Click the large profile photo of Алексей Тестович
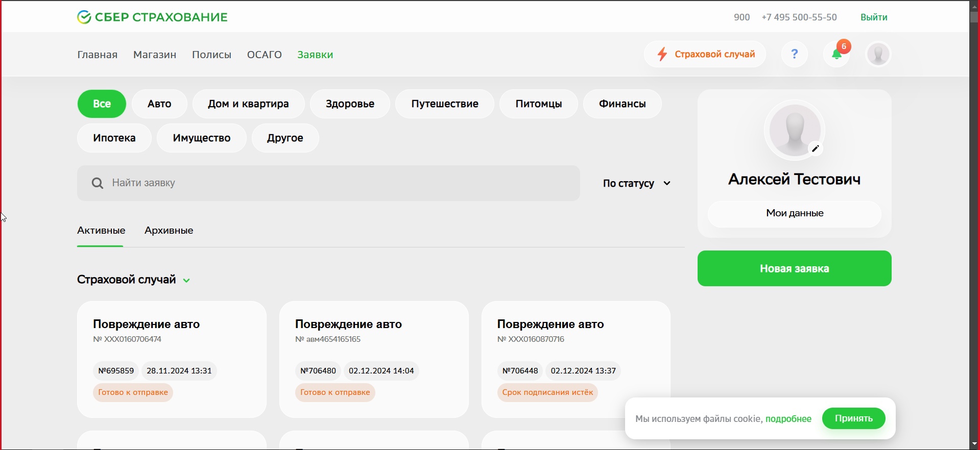The height and width of the screenshot is (450, 980). (x=794, y=131)
